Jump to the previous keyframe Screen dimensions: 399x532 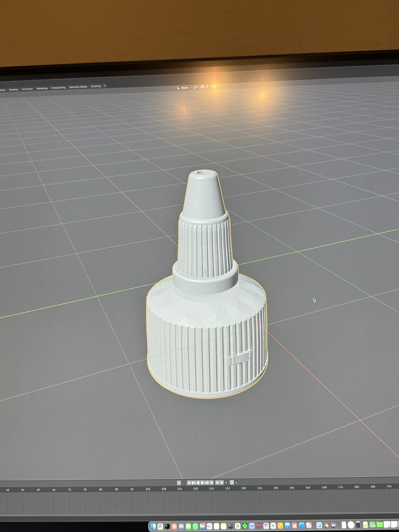coord(193,483)
